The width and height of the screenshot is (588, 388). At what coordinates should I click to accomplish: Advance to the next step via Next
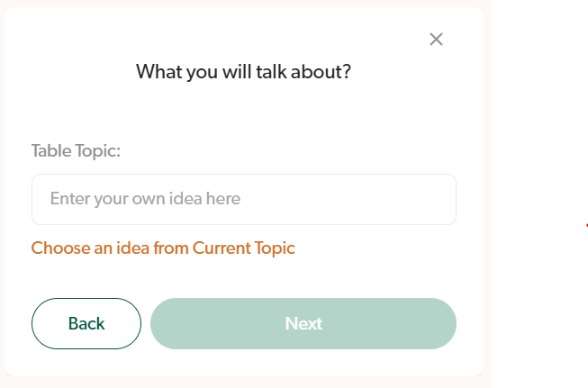point(303,323)
